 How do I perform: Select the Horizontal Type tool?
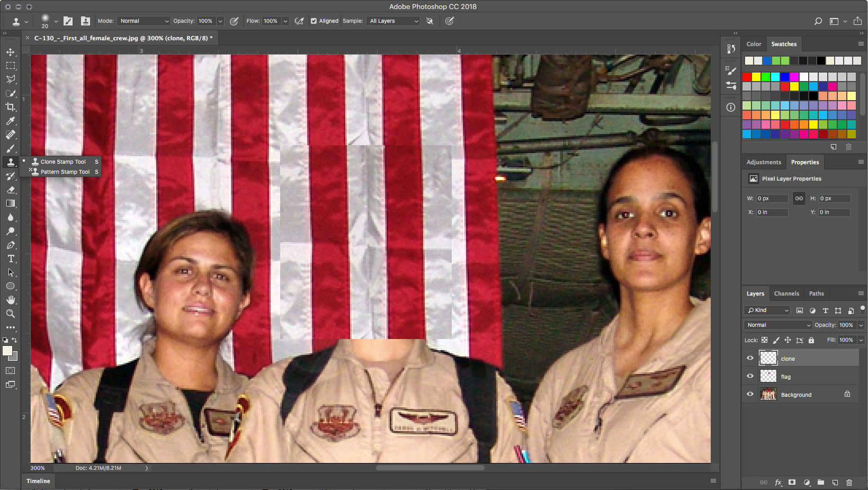tap(11, 259)
